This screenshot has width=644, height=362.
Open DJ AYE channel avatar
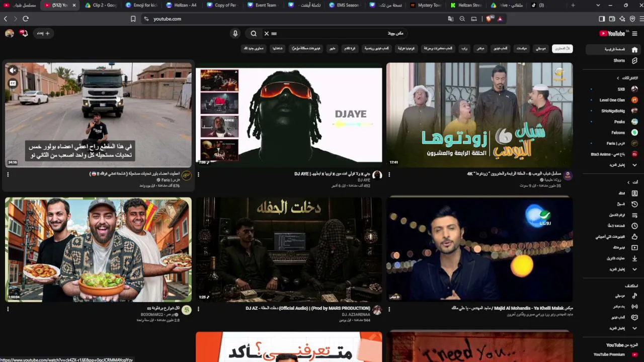tap(377, 175)
